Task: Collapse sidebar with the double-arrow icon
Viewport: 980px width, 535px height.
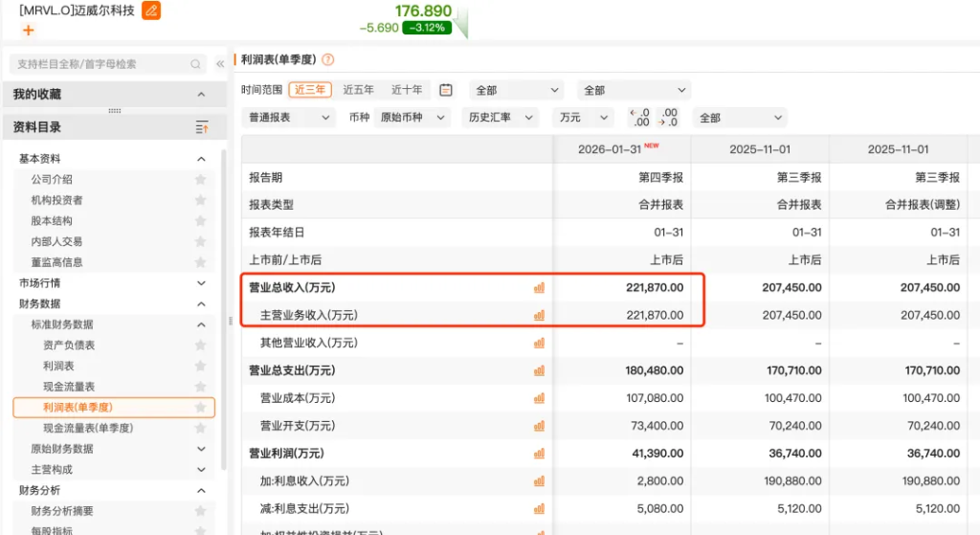Action: [x=220, y=64]
